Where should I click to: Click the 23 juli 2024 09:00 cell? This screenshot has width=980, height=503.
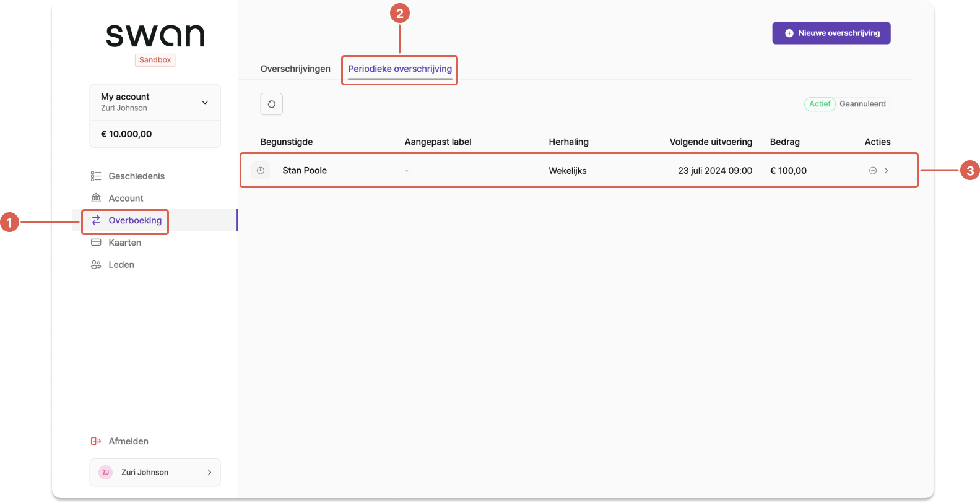coord(715,171)
